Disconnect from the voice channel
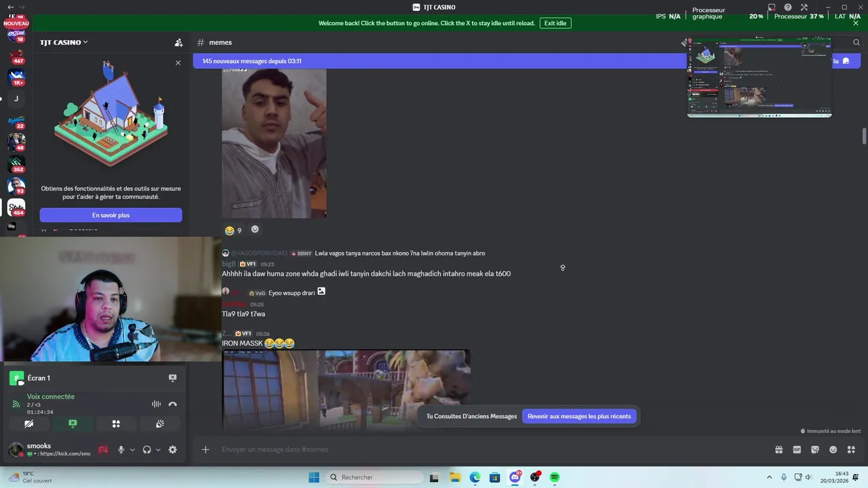Screen dimensions: 868x488 [x=172, y=404]
